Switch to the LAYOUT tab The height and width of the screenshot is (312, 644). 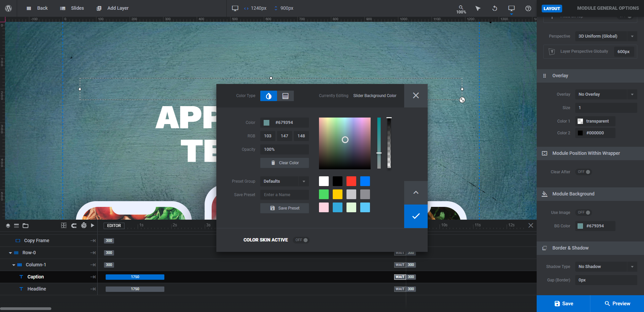pos(552,8)
